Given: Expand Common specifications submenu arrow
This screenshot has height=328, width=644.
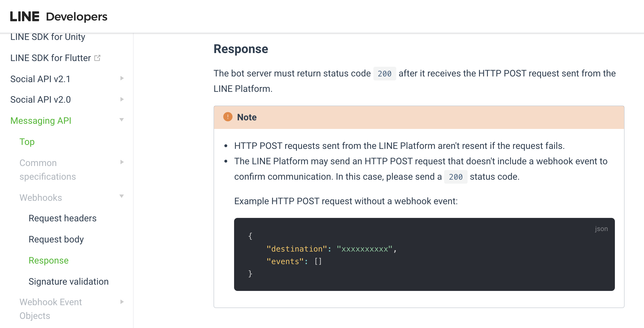Looking at the screenshot, I should pyautogui.click(x=122, y=162).
